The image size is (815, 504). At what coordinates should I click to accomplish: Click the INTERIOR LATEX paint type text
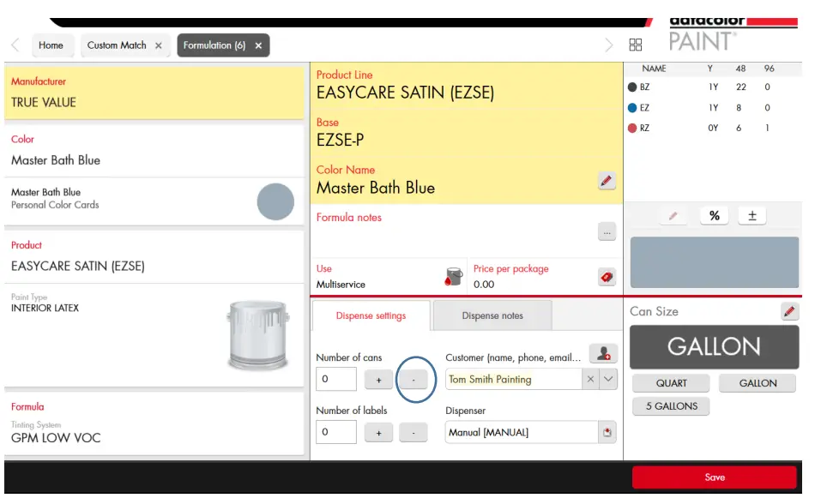click(45, 309)
